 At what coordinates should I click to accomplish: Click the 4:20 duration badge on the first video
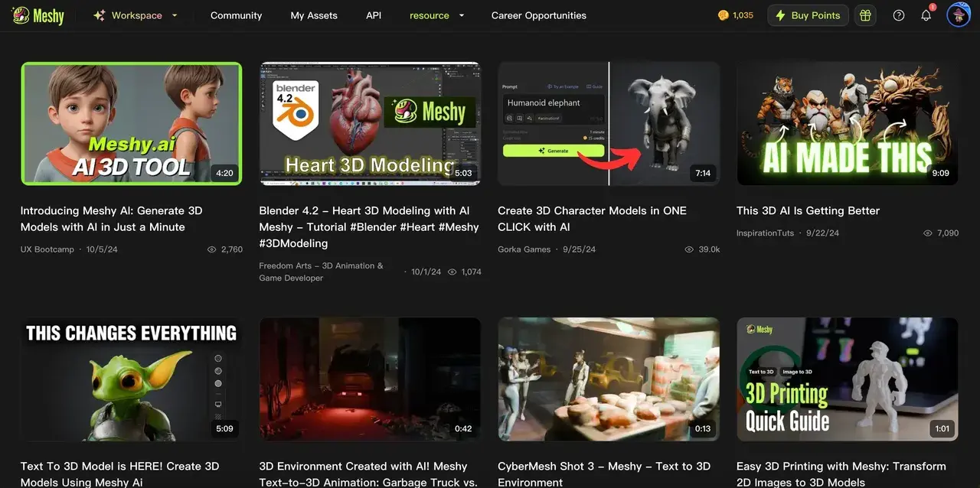click(x=224, y=172)
